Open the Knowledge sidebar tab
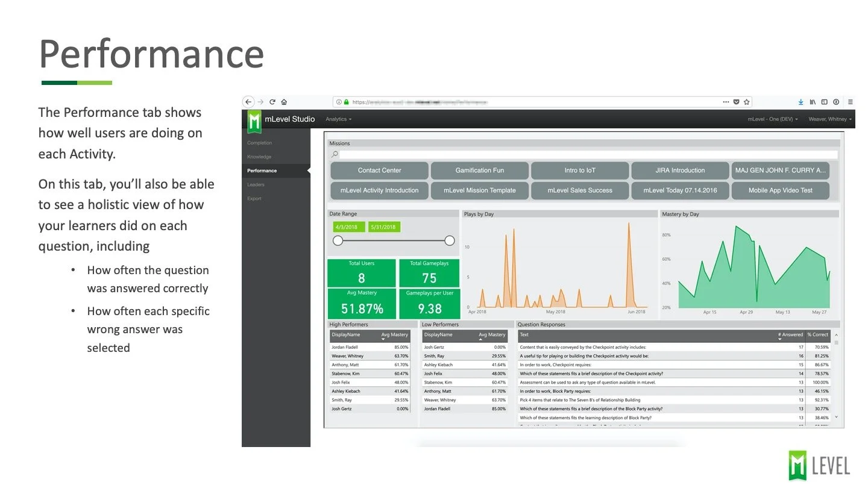Image resolution: width=868 pixels, height=488 pixels. (x=259, y=157)
